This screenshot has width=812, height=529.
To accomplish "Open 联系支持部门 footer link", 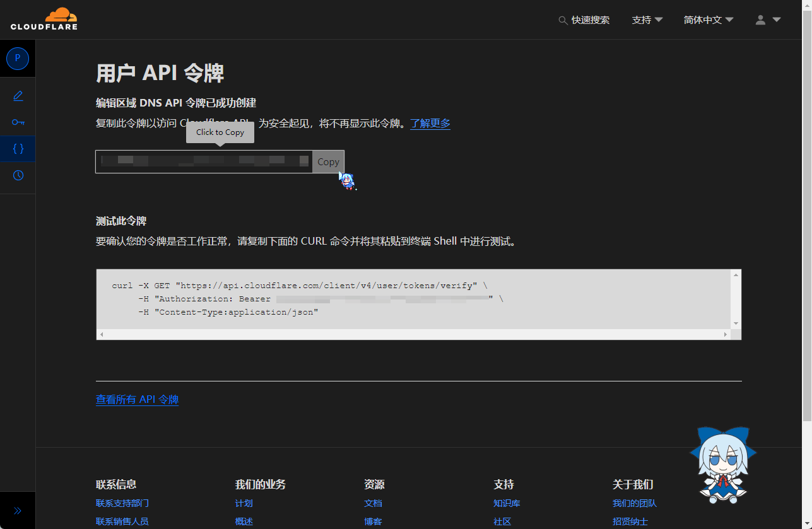I will coord(122,503).
